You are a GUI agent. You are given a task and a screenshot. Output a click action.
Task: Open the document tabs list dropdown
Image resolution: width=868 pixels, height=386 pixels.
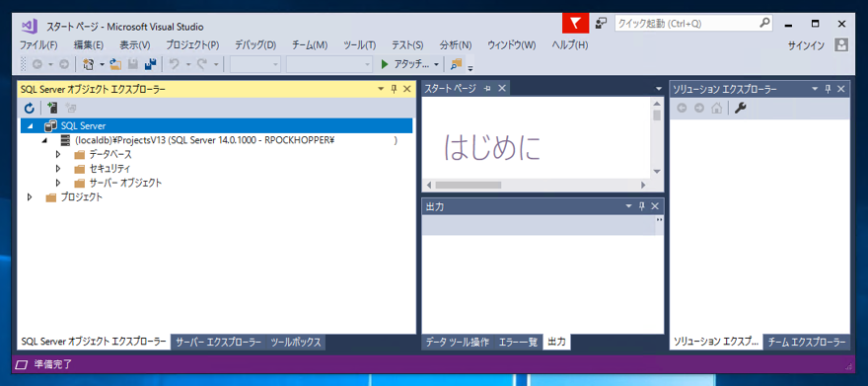(658, 89)
